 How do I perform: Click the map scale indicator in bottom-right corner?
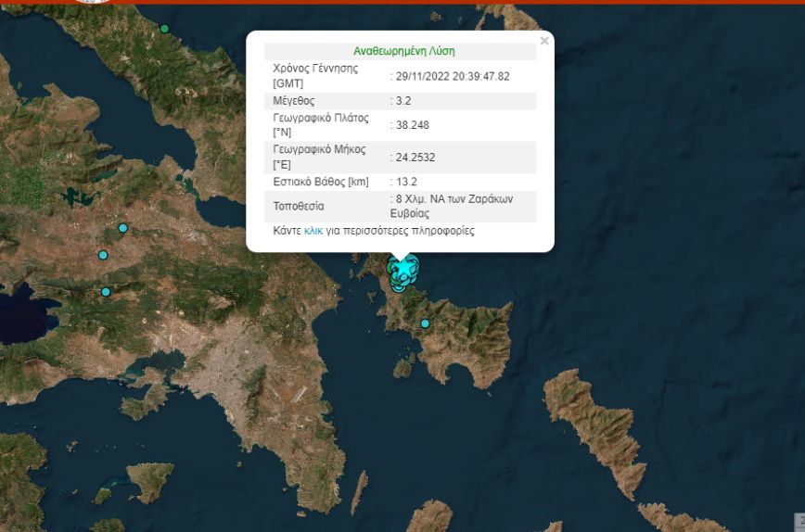(799, 522)
